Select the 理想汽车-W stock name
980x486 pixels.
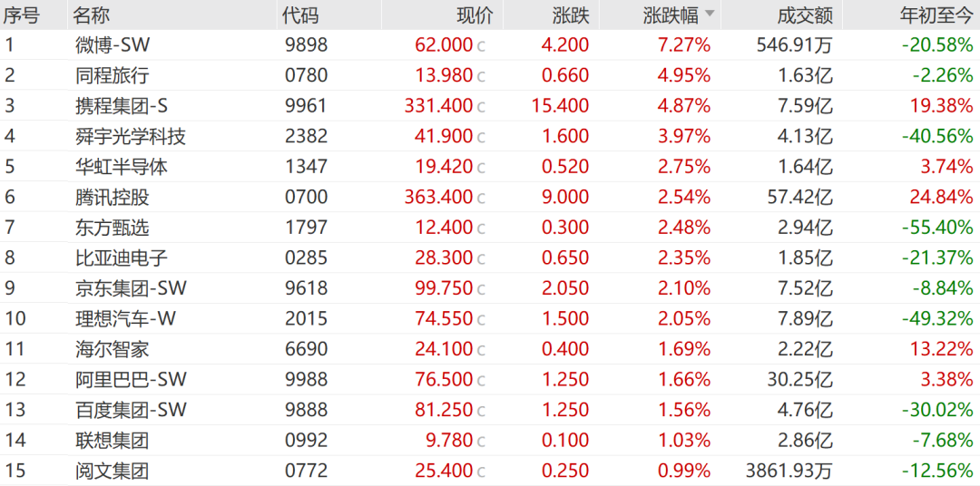(x=125, y=318)
